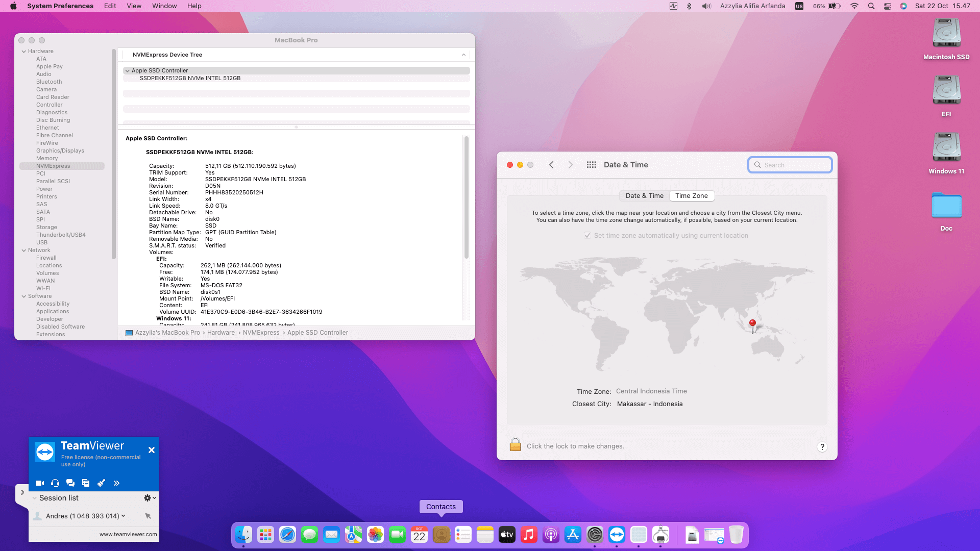Open Mail from the Dock
The image size is (980, 551).
[331, 535]
